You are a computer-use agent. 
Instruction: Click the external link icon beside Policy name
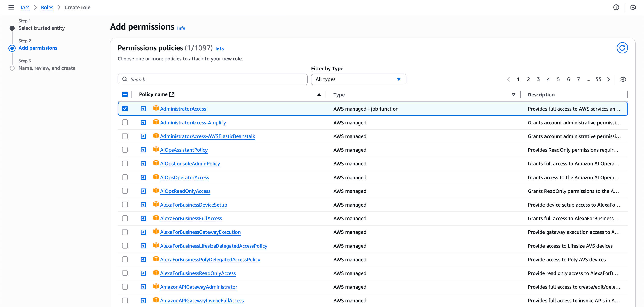tap(172, 94)
